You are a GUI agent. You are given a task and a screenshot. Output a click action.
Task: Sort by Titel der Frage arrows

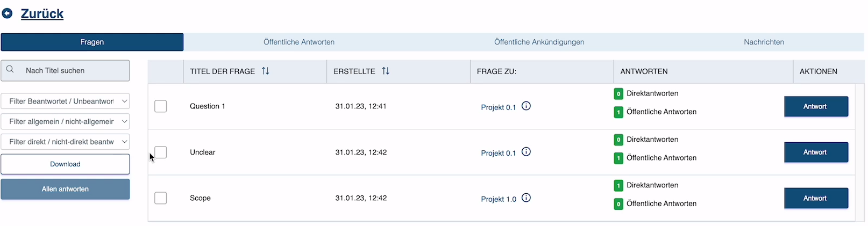266,71
